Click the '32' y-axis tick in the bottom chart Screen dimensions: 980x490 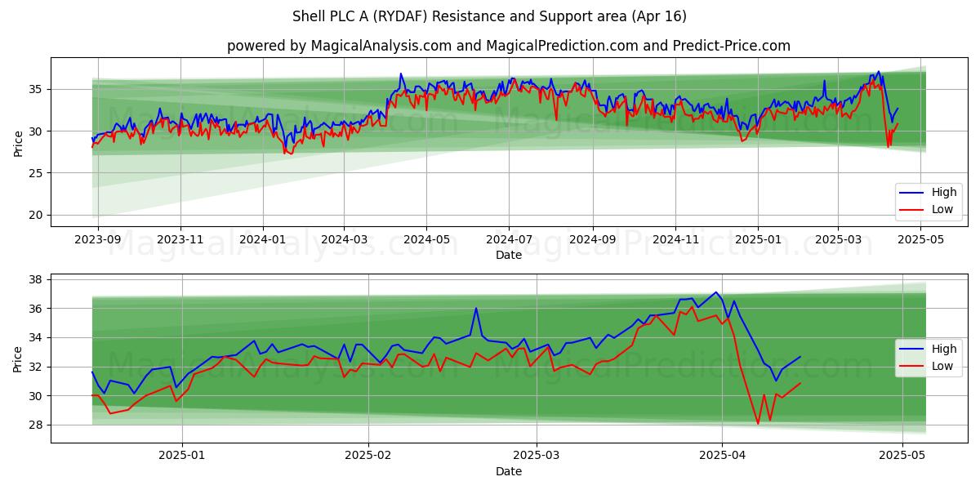pos(38,367)
